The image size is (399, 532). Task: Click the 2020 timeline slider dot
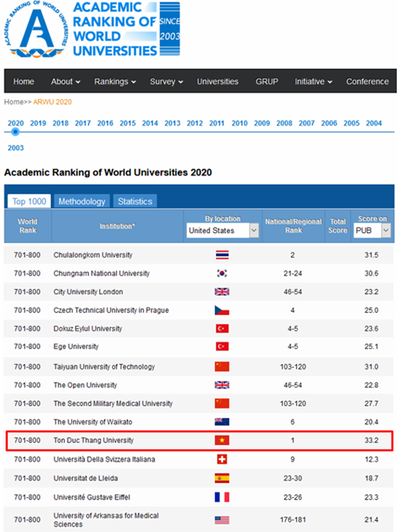pyautogui.click(x=15, y=132)
